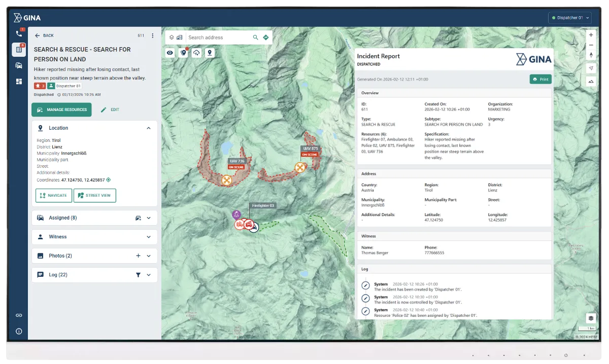Print the incident report
The width and height of the screenshot is (609, 364).
click(x=540, y=79)
